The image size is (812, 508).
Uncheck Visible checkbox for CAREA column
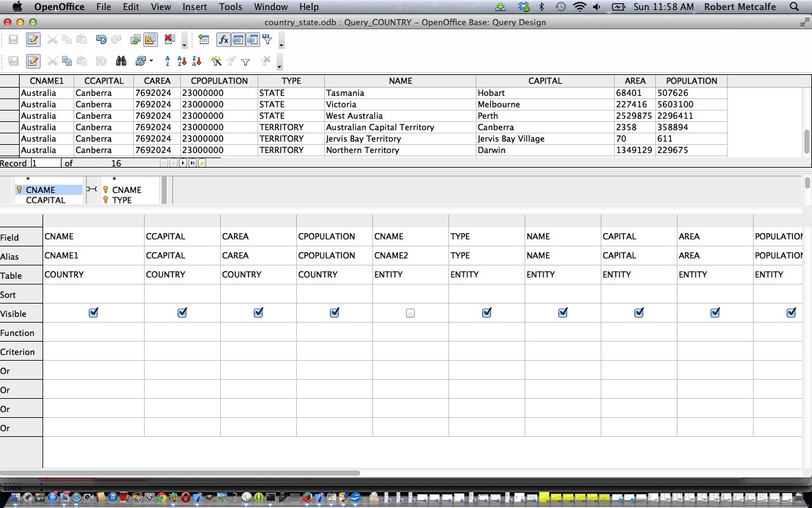[x=258, y=312]
